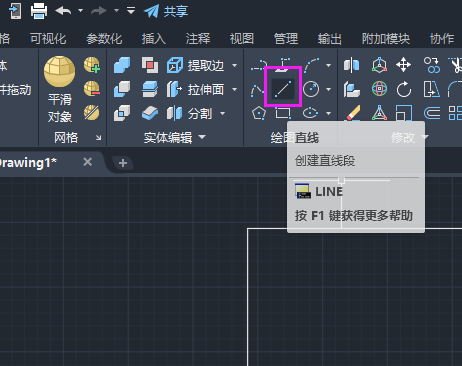Click the 3D Rotate gizmo icon
This screenshot has height=366, width=462.
click(379, 89)
